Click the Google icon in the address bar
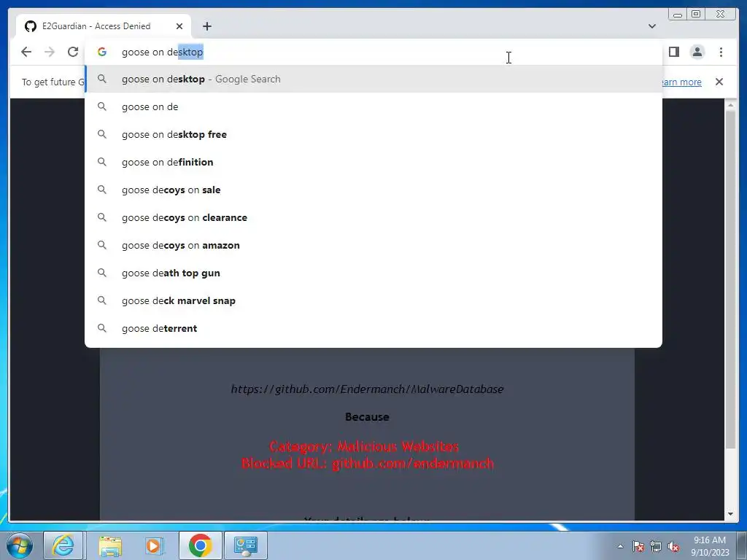 102,52
